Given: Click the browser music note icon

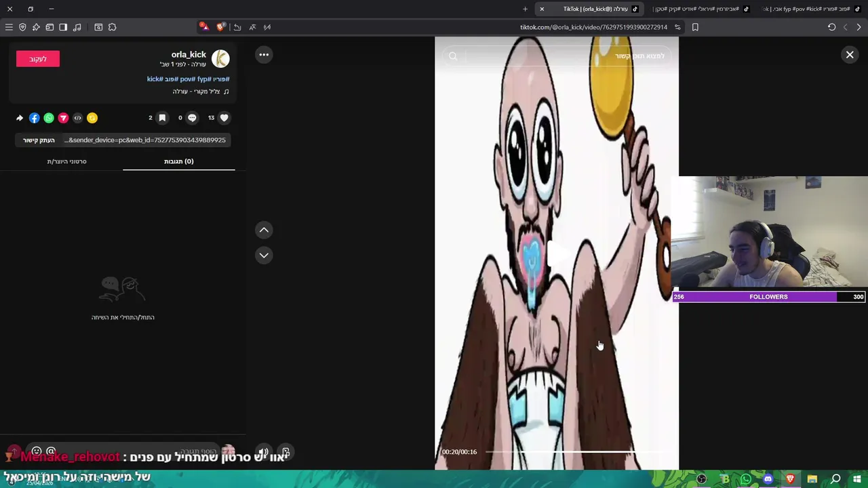Looking at the screenshot, I should [x=77, y=27].
